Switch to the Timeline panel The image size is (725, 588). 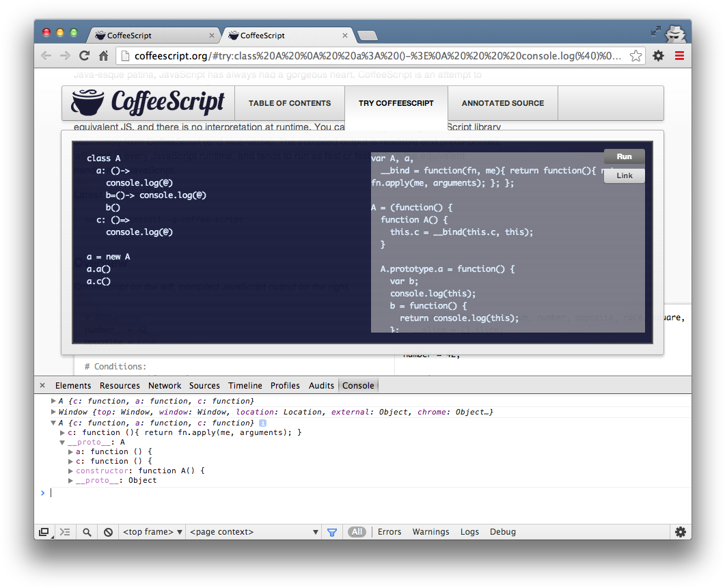[245, 386]
